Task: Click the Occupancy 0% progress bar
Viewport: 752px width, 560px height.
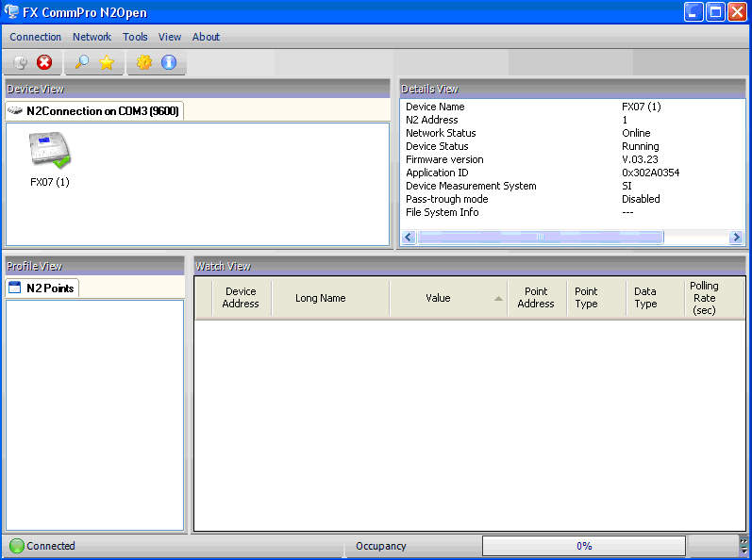Action: pyautogui.click(x=584, y=546)
